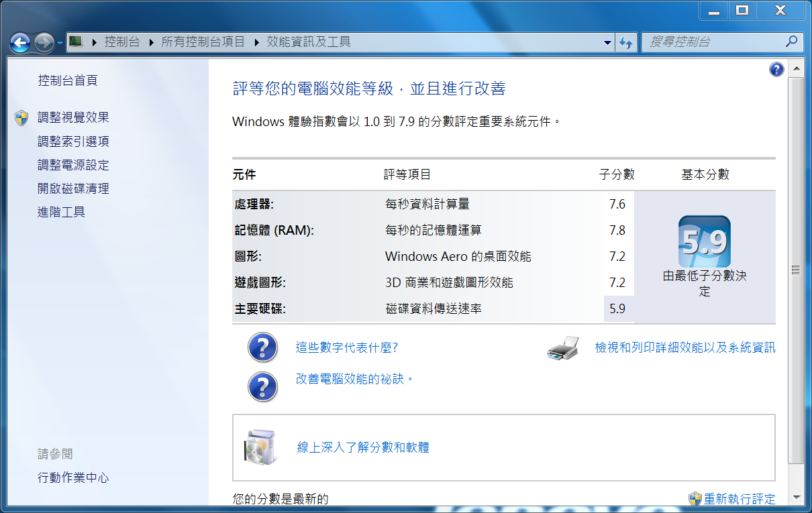
Task: Click the address bar control panel icon
Action: (x=75, y=42)
